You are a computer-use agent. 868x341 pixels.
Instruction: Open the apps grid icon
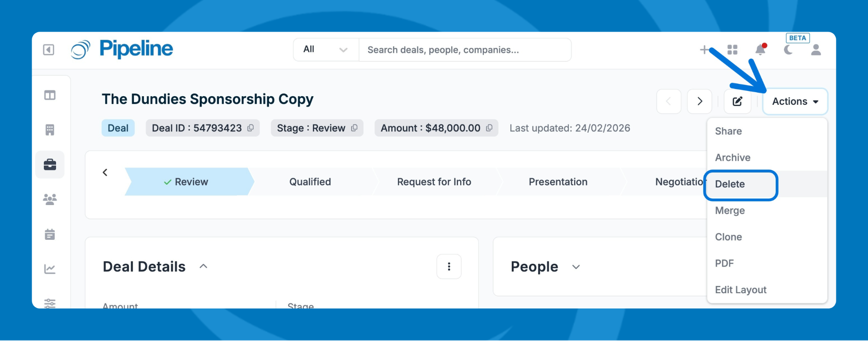point(732,50)
